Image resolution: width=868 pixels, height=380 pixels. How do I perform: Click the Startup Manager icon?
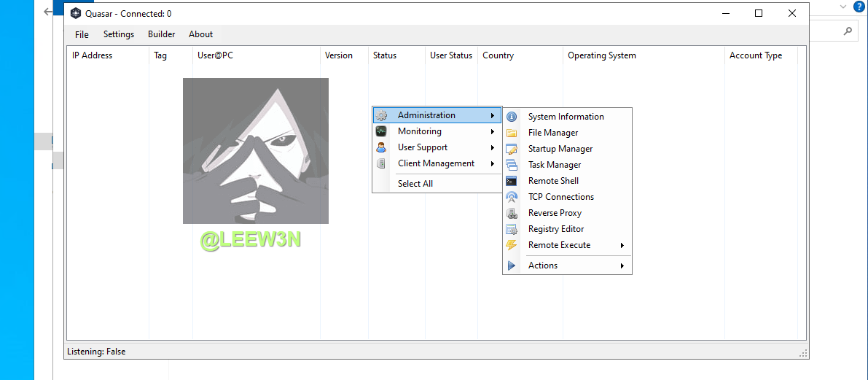[x=512, y=149]
